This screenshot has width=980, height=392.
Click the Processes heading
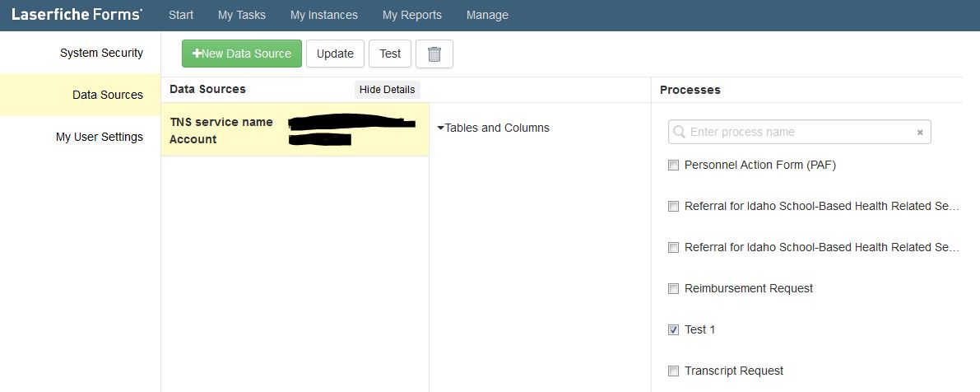(690, 90)
